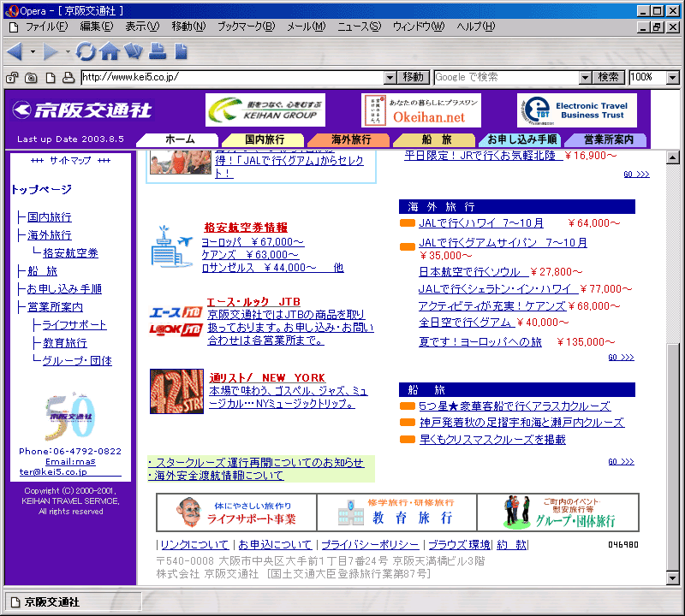The width and height of the screenshot is (685, 616).
Task: Click the Opera logo in the title bar
Action: tap(11, 11)
